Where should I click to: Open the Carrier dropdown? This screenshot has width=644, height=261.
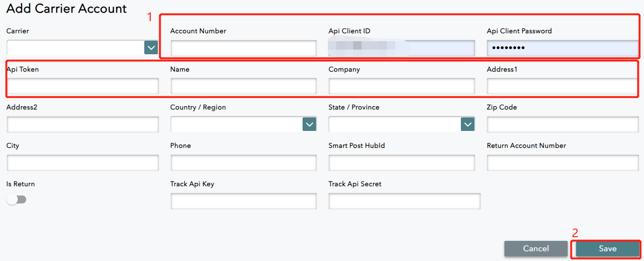[82, 48]
